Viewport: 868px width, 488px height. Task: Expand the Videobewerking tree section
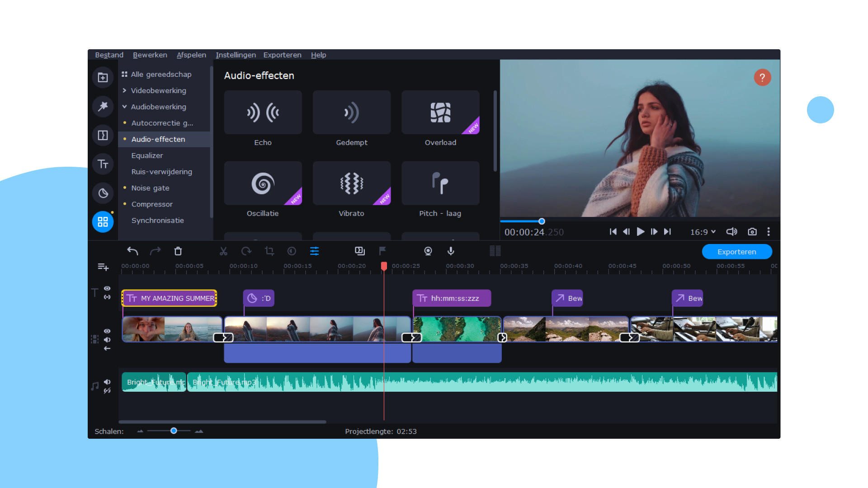pyautogui.click(x=124, y=90)
